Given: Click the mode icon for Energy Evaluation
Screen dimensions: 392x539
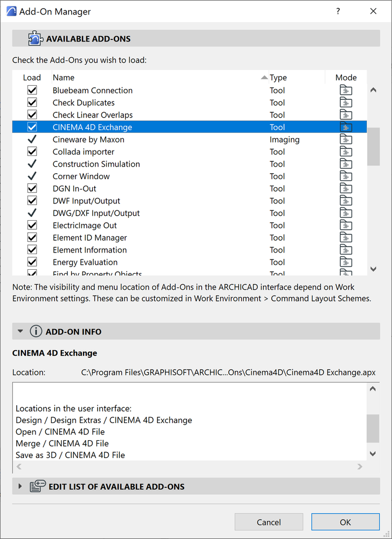Looking at the screenshot, I should (x=346, y=263).
